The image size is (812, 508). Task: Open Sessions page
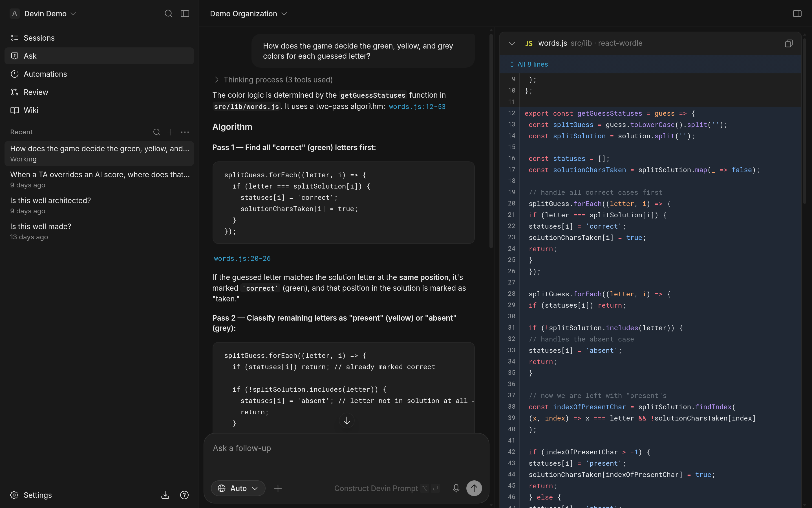[99, 38]
